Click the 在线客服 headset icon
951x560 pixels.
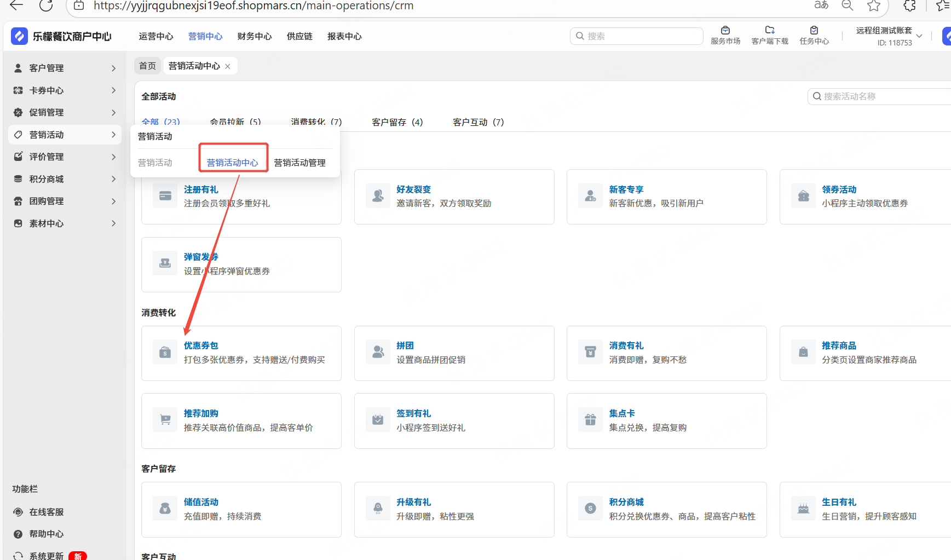18,512
